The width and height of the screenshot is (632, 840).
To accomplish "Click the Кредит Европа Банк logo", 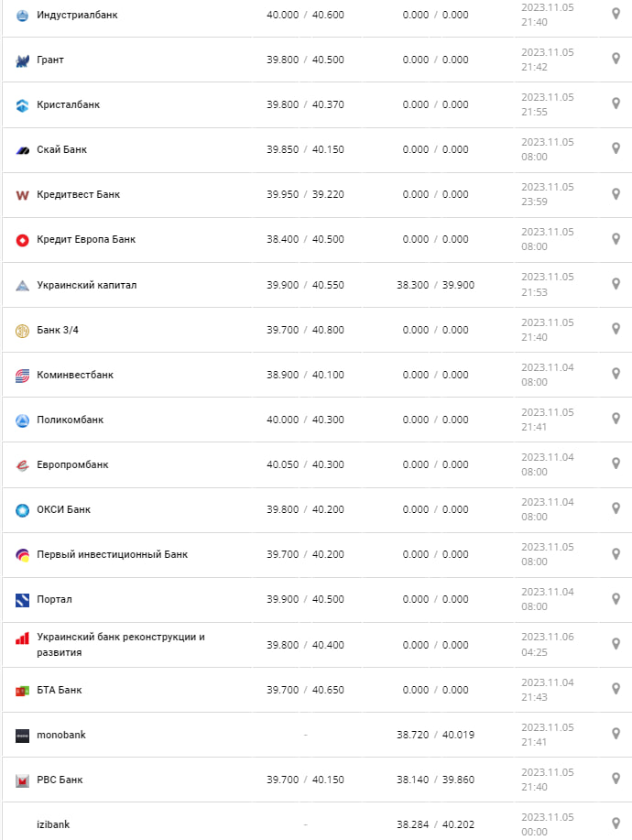I will tap(23, 240).
